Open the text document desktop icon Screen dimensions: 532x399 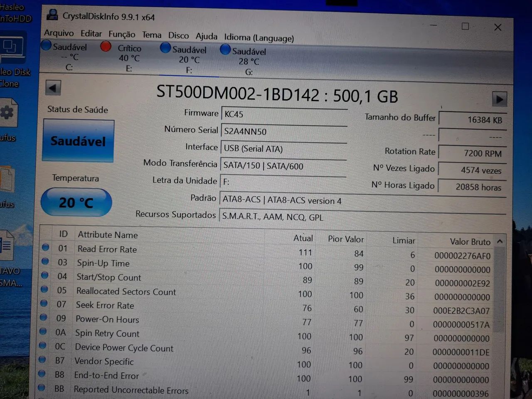point(6,246)
